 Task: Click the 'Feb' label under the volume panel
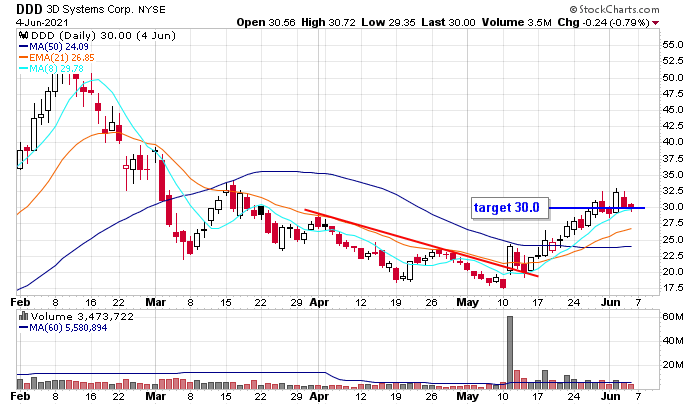(21, 397)
